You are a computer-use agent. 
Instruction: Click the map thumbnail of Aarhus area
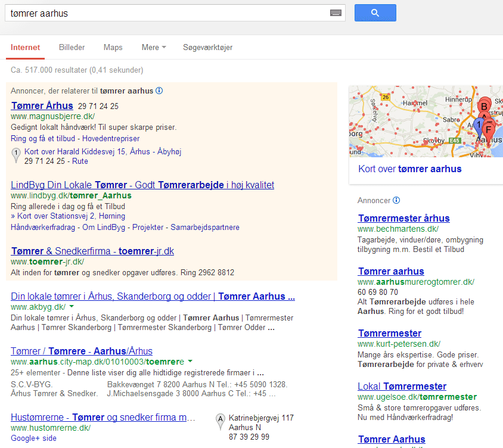coord(426,121)
